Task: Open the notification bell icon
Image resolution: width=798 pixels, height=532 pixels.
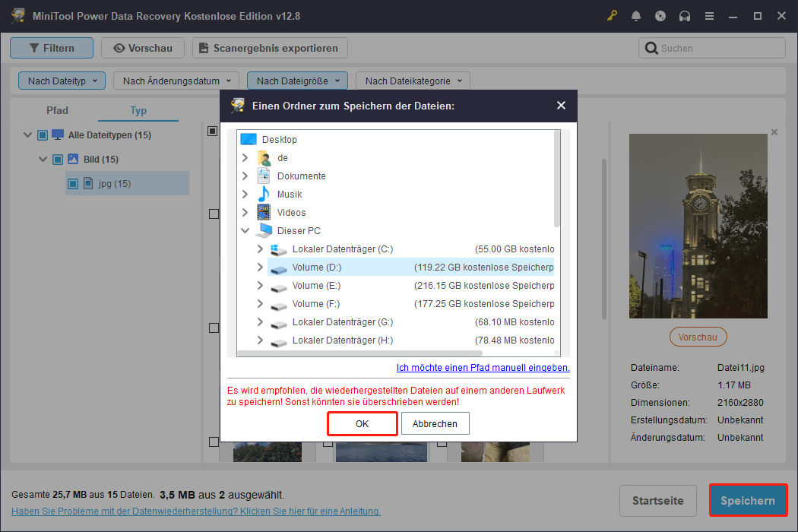Action: (x=636, y=15)
